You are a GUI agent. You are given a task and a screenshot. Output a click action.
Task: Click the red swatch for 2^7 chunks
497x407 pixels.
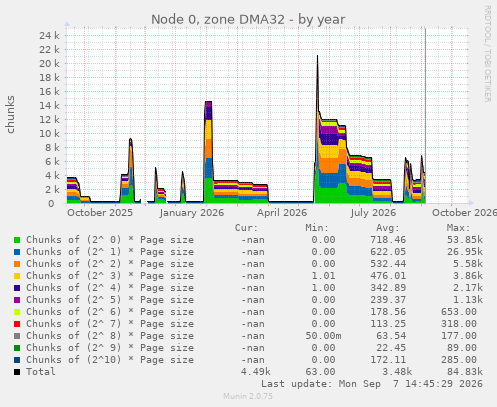[x=17, y=324]
